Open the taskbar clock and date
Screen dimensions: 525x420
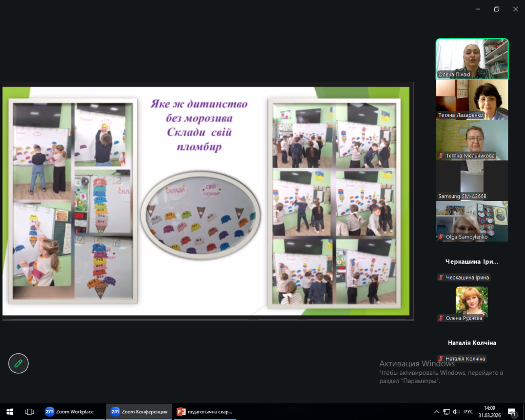(491, 411)
